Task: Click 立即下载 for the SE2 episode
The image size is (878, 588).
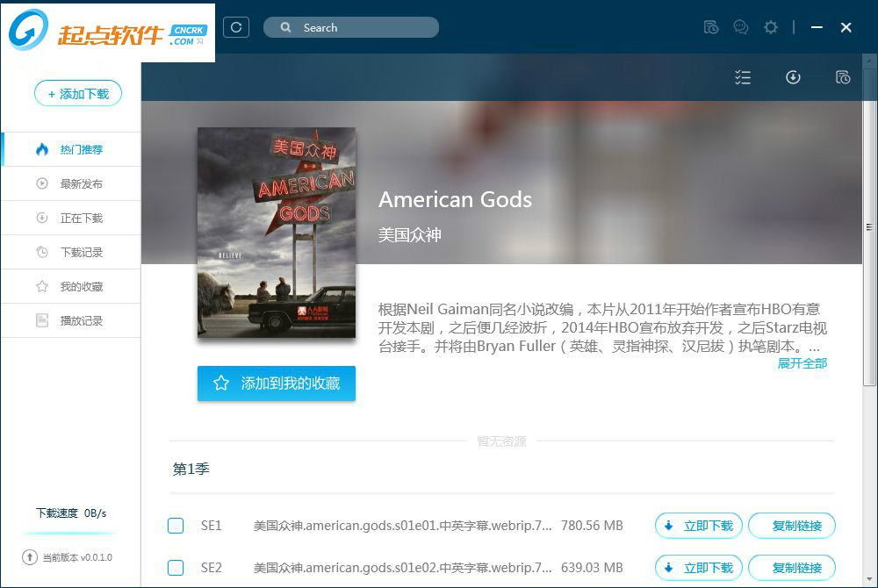Action: [x=698, y=568]
